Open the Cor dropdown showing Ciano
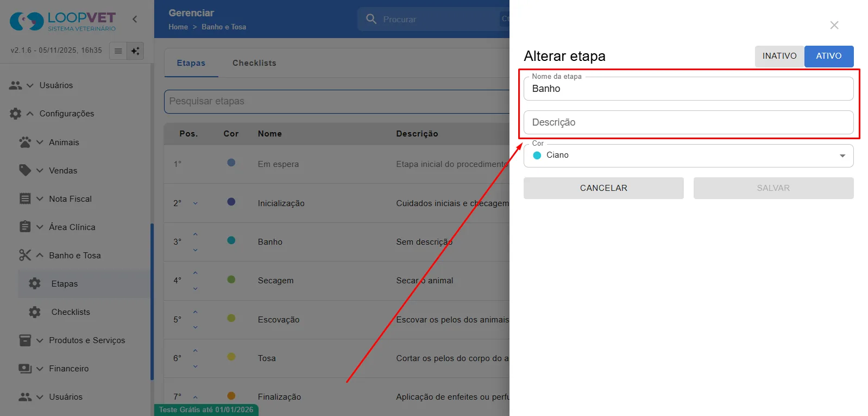 (688, 156)
